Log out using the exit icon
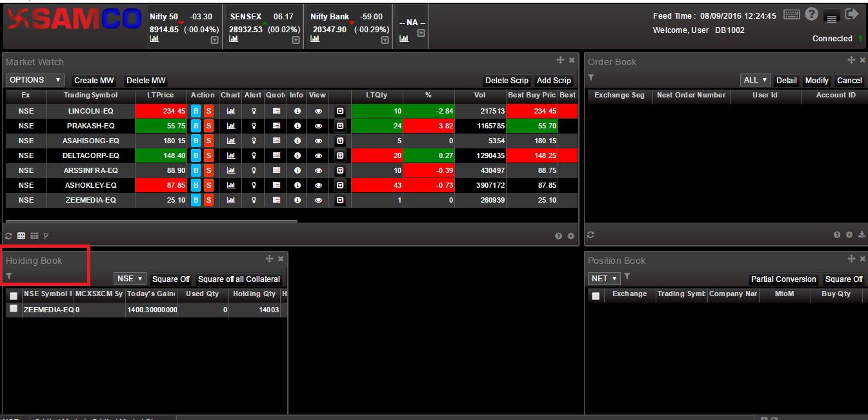Image resolution: width=868 pixels, height=420 pixels. coord(852,14)
